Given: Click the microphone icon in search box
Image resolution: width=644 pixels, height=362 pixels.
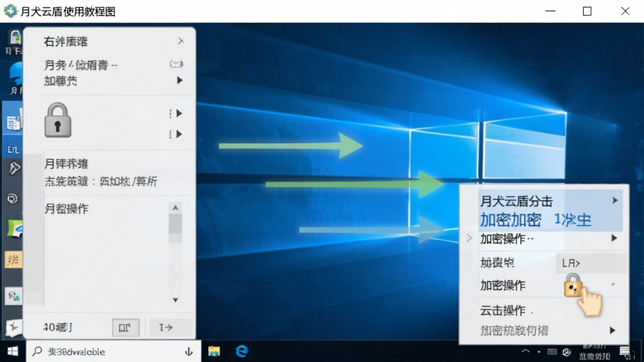Looking at the screenshot, I should (189, 352).
